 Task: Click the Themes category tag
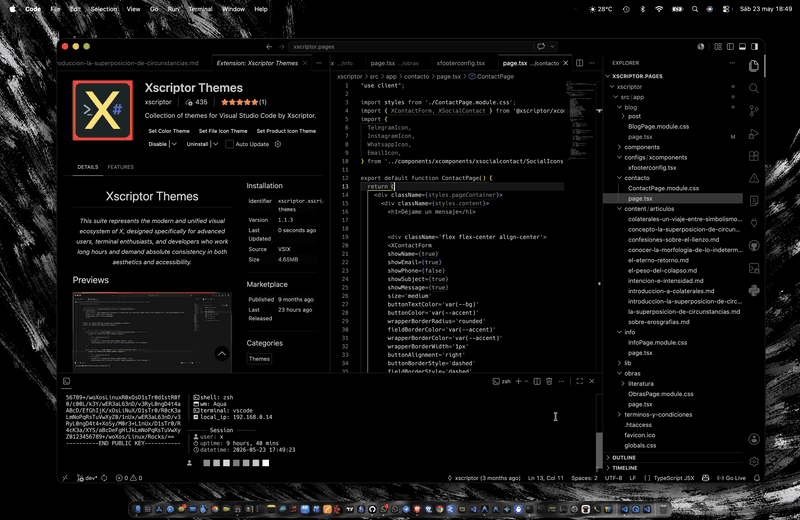[x=259, y=359]
